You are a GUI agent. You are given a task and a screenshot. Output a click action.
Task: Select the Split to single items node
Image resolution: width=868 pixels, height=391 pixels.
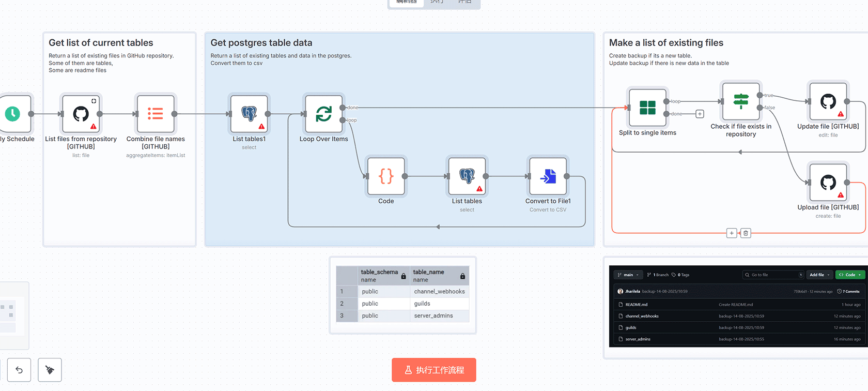tap(647, 108)
